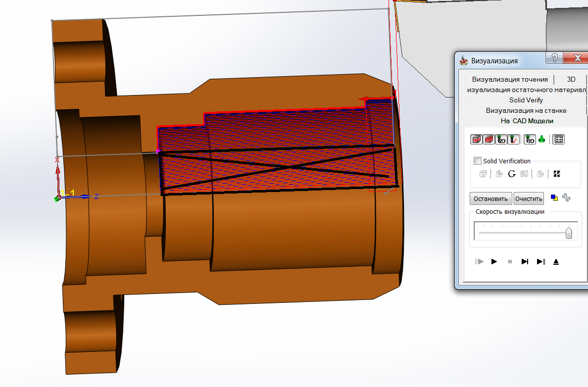Enable the Solid Verification checkbox
Image resolution: width=588 pixels, height=387 pixels.
coord(477,161)
